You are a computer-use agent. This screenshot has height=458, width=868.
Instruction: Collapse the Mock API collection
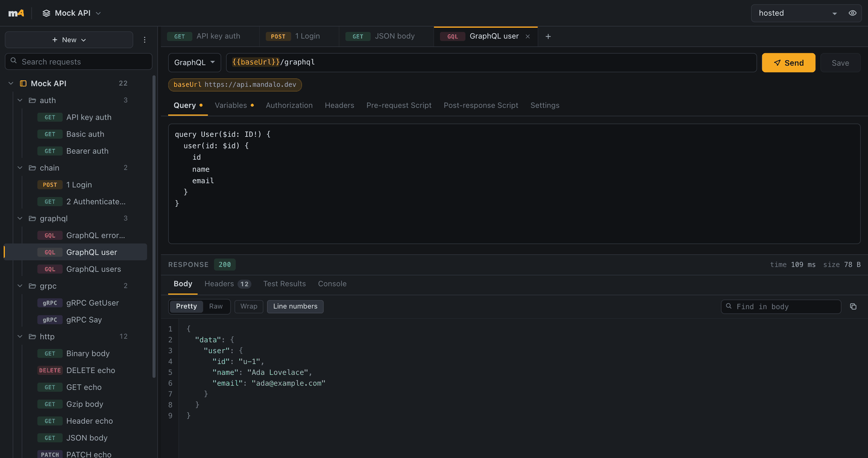coord(11,83)
